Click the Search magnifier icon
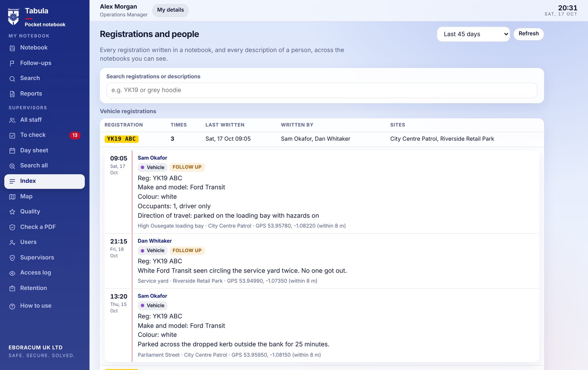Image resolution: width=588 pixels, height=370 pixels. [12, 79]
